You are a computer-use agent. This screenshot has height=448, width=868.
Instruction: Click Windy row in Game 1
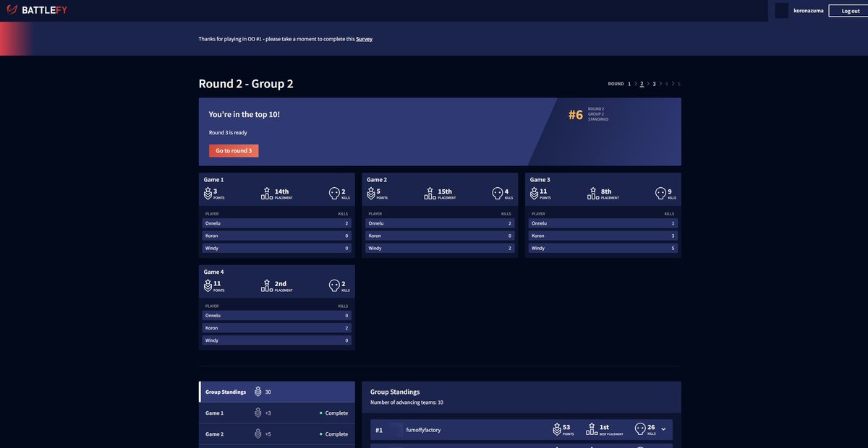(x=276, y=248)
